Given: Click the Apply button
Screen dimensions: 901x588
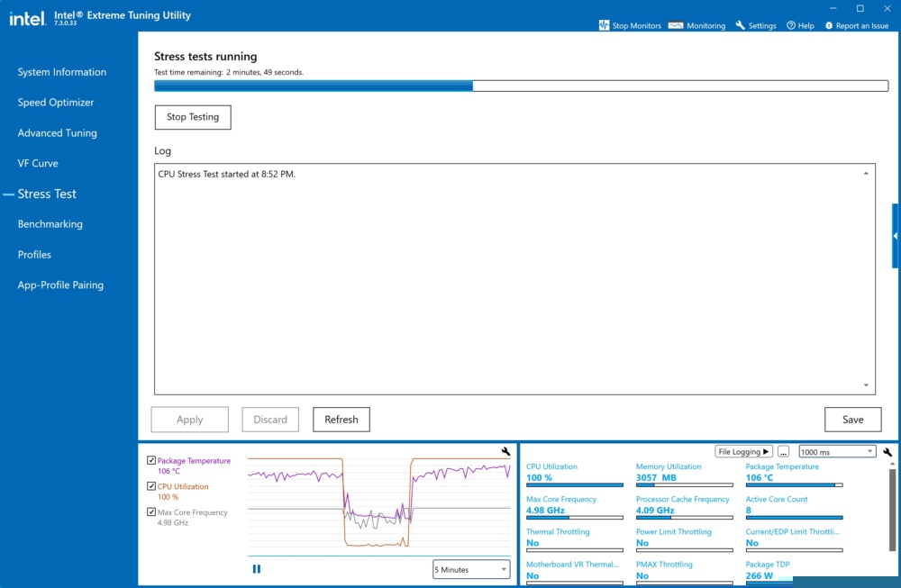Looking at the screenshot, I should click(189, 420).
